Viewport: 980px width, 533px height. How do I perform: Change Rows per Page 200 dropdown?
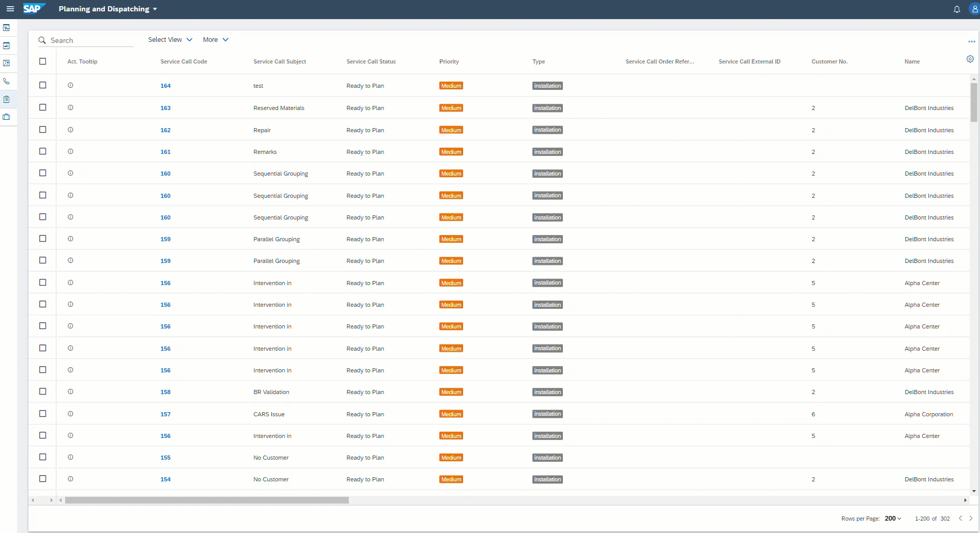point(893,518)
